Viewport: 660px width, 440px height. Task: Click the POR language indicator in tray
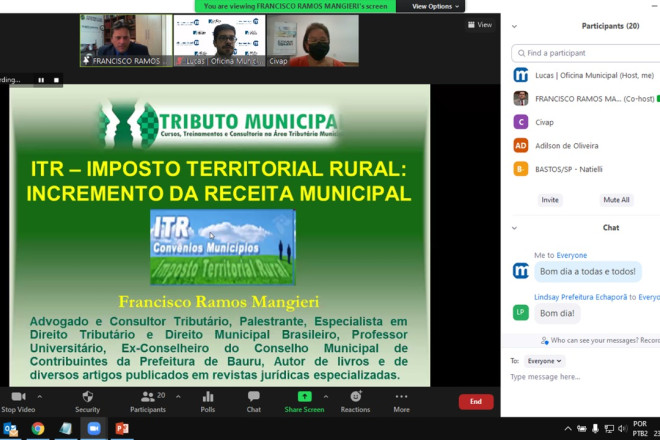click(640, 424)
